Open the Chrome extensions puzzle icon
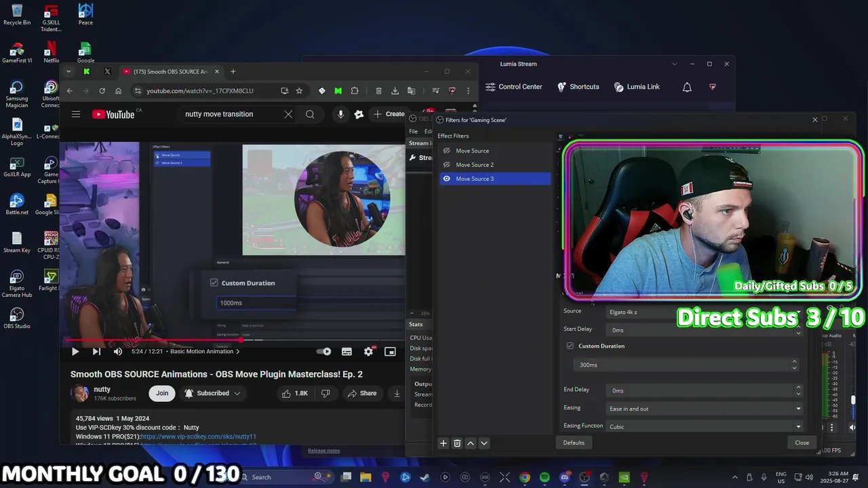The image size is (868, 488). pos(355,91)
